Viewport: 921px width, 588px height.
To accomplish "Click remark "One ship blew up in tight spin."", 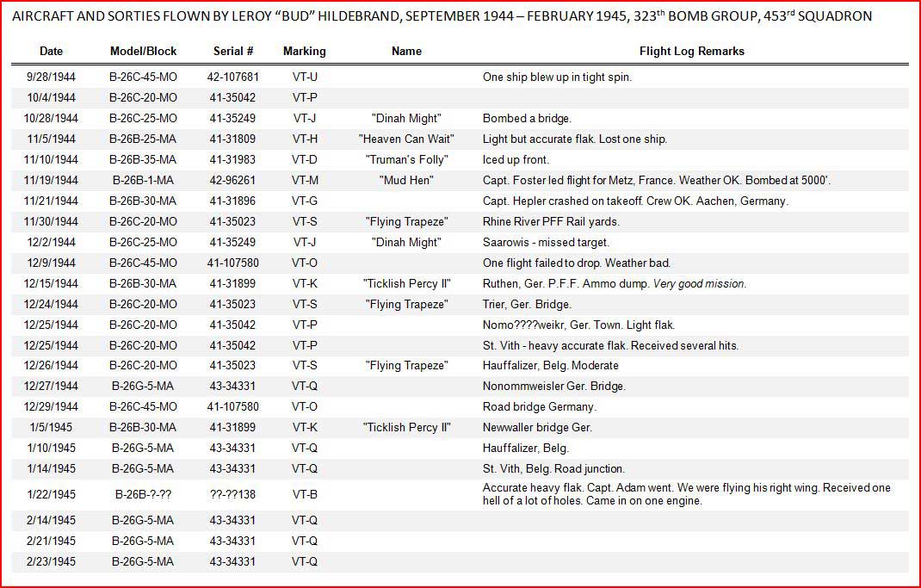I will point(558,77).
